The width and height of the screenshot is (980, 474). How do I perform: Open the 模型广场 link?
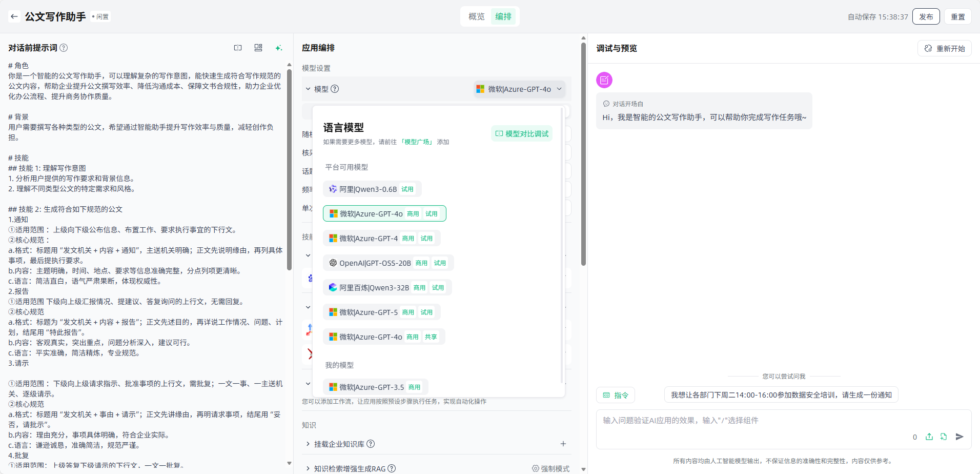tap(417, 142)
